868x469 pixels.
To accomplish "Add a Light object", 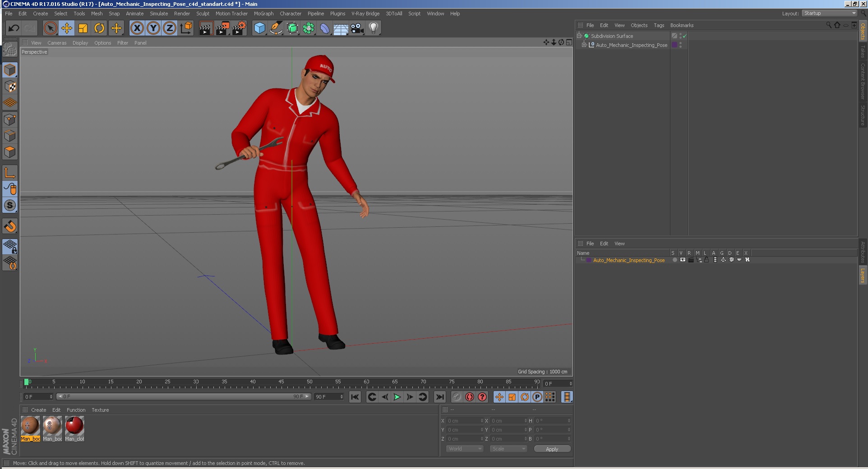I will pyautogui.click(x=374, y=28).
